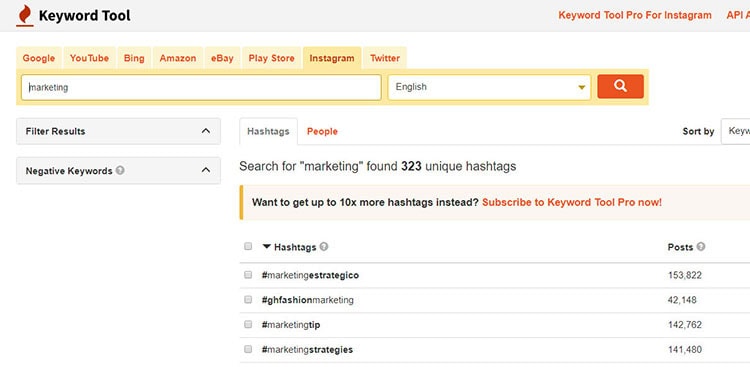Click help icon beside Posts column header
The width and height of the screenshot is (750, 367).
(701, 247)
